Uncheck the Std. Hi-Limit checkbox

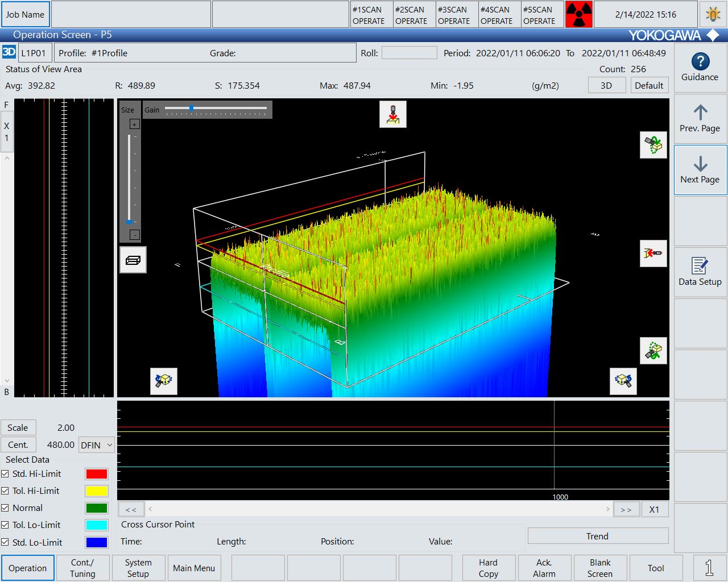5,474
